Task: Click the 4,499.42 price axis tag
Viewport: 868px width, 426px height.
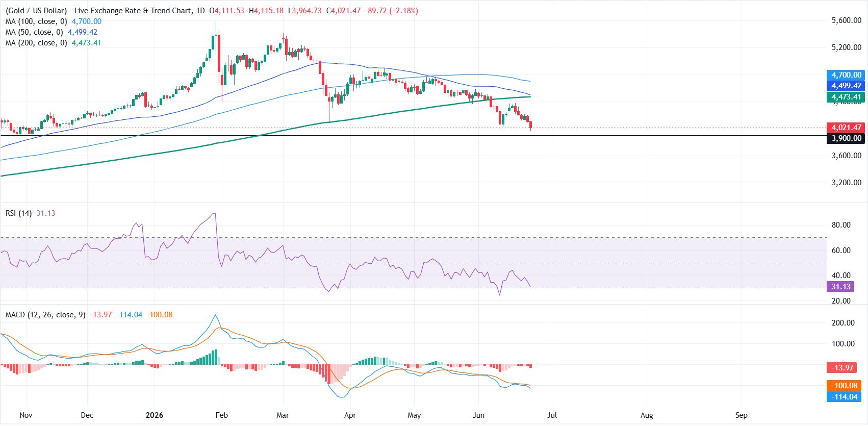Action: pyautogui.click(x=846, y=86)
